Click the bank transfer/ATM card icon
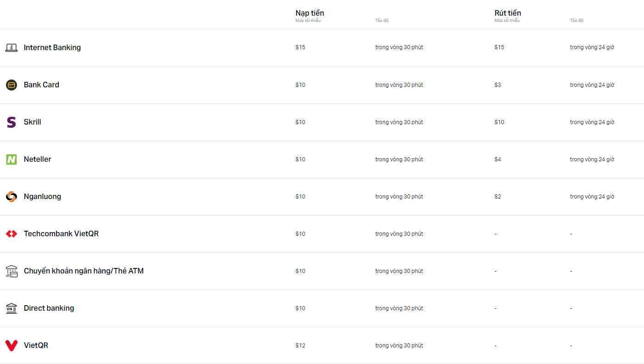Image resolution: width=644 pixels, height=364 pixels. tap(11, 271)
